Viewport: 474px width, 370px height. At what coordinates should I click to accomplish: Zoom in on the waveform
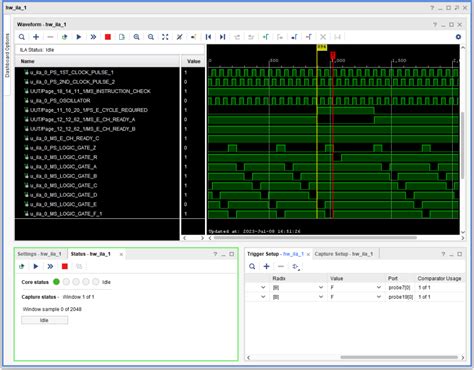pyautogui.click(x=136, y=37)
